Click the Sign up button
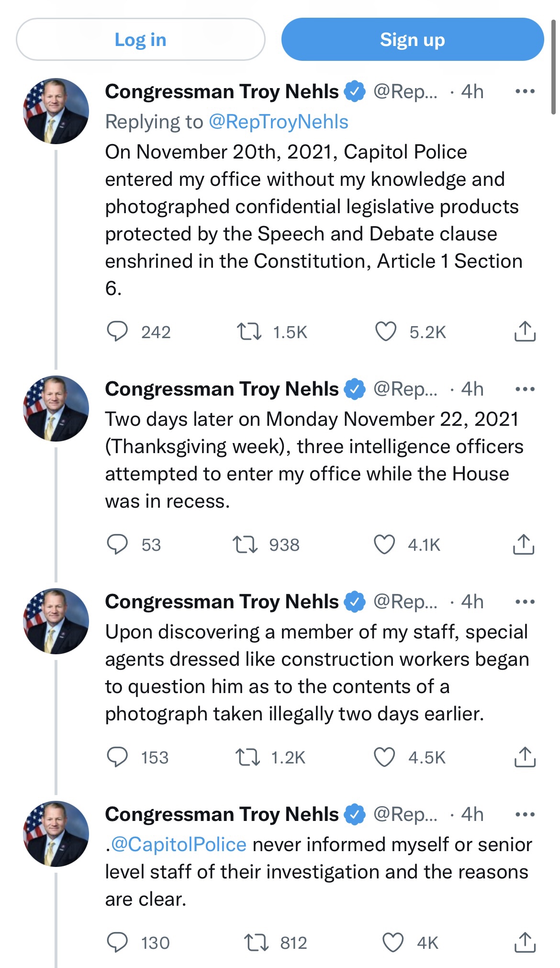The width and height of the screenshot is (560, 968). pos(412,40)
